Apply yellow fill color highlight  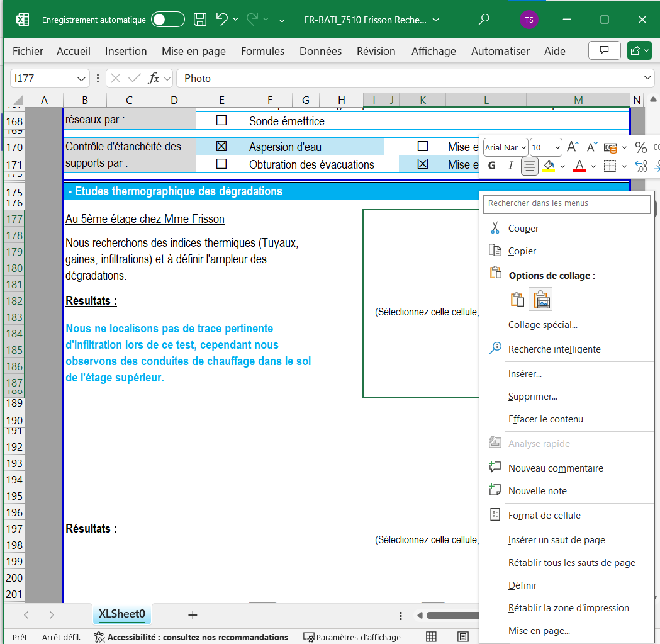point(549,166)
